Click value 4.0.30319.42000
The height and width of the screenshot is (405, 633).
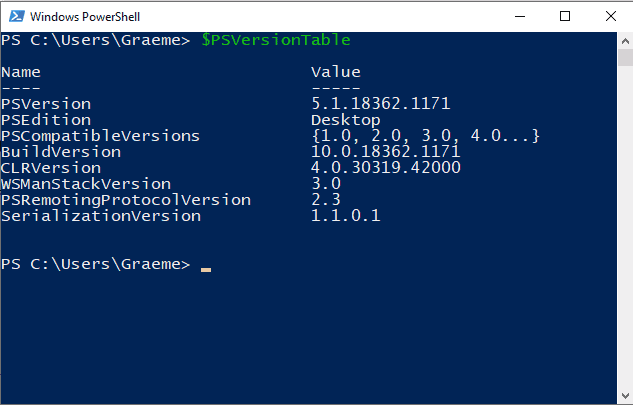386,168
